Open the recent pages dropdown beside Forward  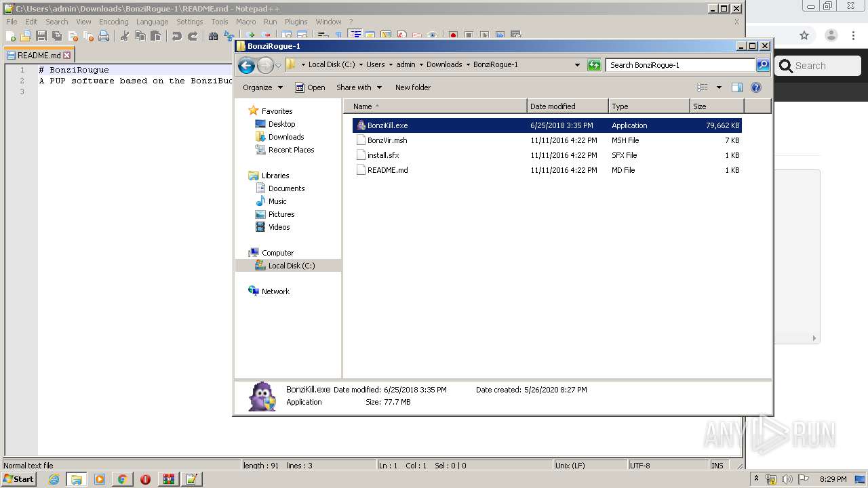pos(278,66)
